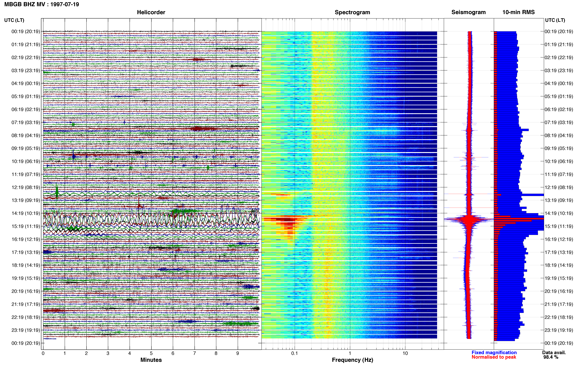Viewport: 588px width, 368px height.
Task: Click the '10-min RMS' panel heading
Action: (519, 12)
